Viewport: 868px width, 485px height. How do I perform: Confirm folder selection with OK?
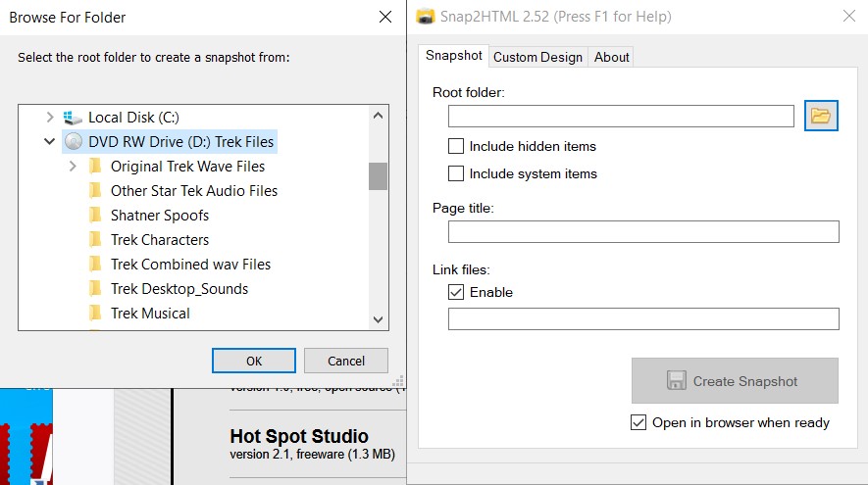(254, 361)
